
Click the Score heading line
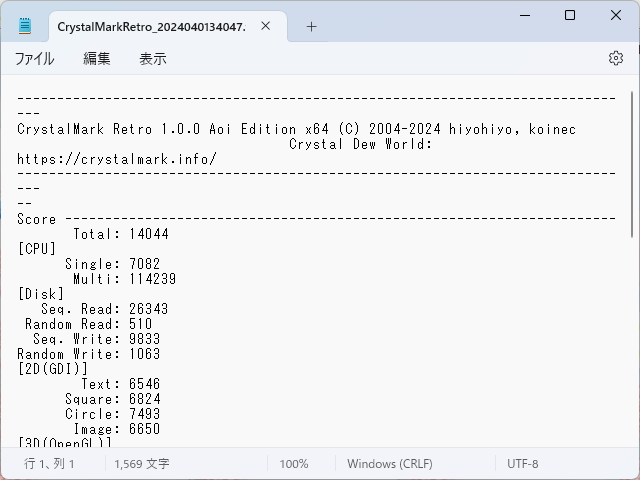point(316,219)
